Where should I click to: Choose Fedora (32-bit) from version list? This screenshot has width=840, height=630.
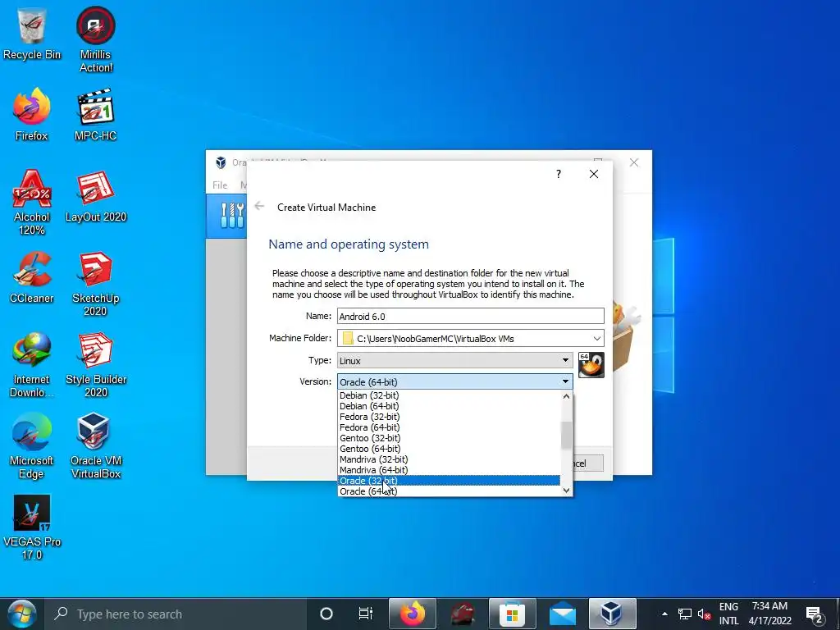pyautogui.click(x=449, y=417)
